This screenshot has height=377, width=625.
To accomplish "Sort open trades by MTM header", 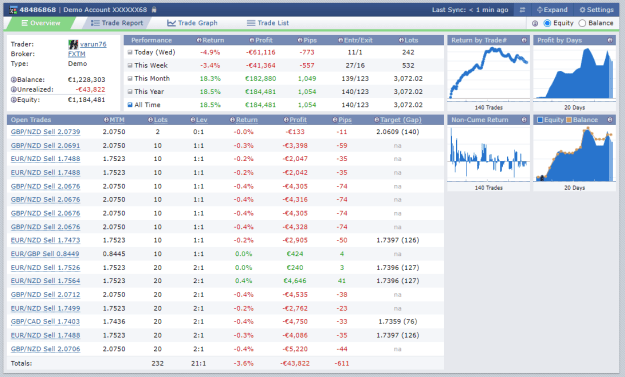I will tap(117, 120).
